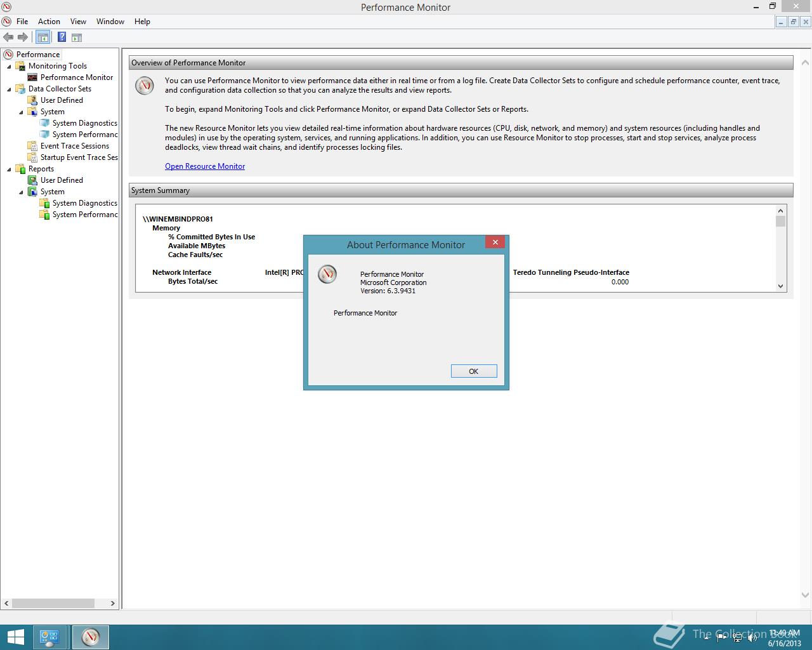Viewport: 812px width, 650px height.
Task: Open the network icon in system tray
Action: pyautogui.click(x=737, y=639)
